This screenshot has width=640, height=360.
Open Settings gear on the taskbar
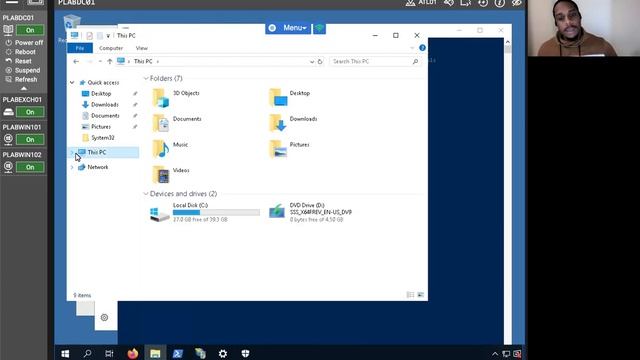point(222,353)
